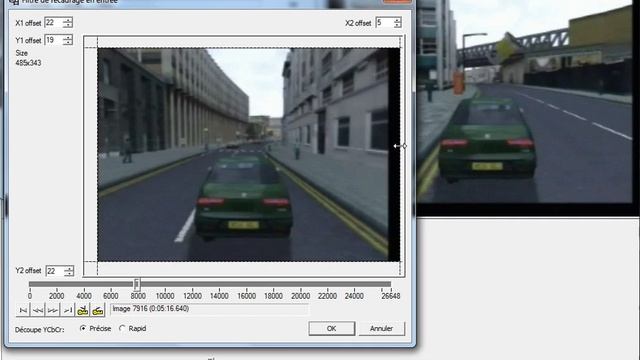Go to previous keyframe yellow key icon

pyautogui.click(x=82, y=311)
